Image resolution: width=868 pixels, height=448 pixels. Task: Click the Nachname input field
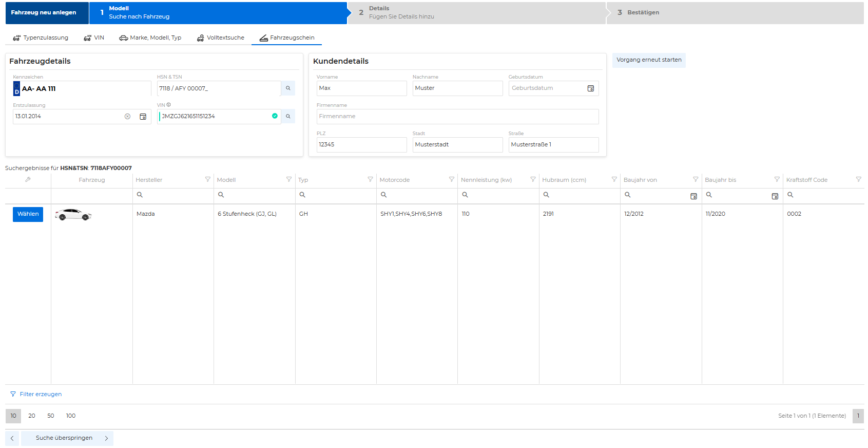457,88
